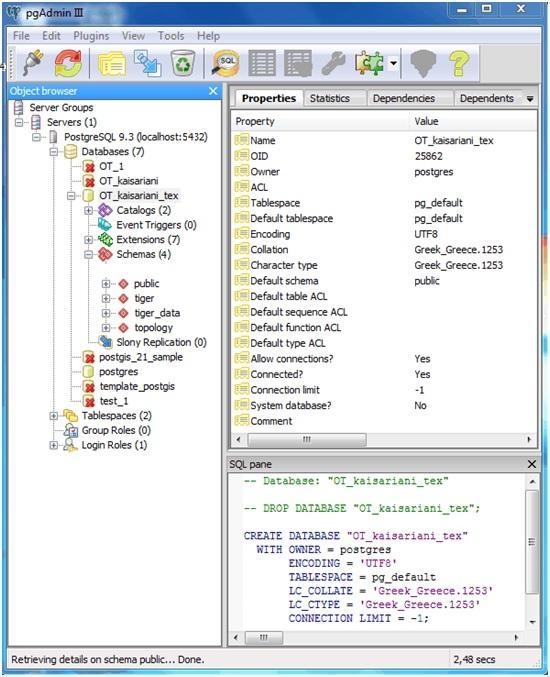Expand the Extensions (7) node
The width and height of the screenshot is (550, 677).
[x=89, y=240]
